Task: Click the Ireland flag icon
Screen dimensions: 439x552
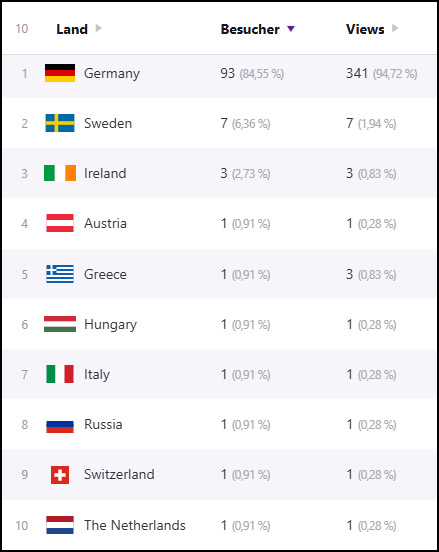Action: pyautogui.click(x=60, y=173)
